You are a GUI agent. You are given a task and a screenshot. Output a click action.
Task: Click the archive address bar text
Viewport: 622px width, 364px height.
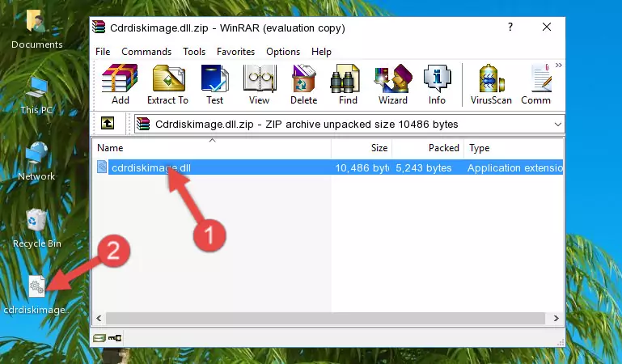(307, 125)
